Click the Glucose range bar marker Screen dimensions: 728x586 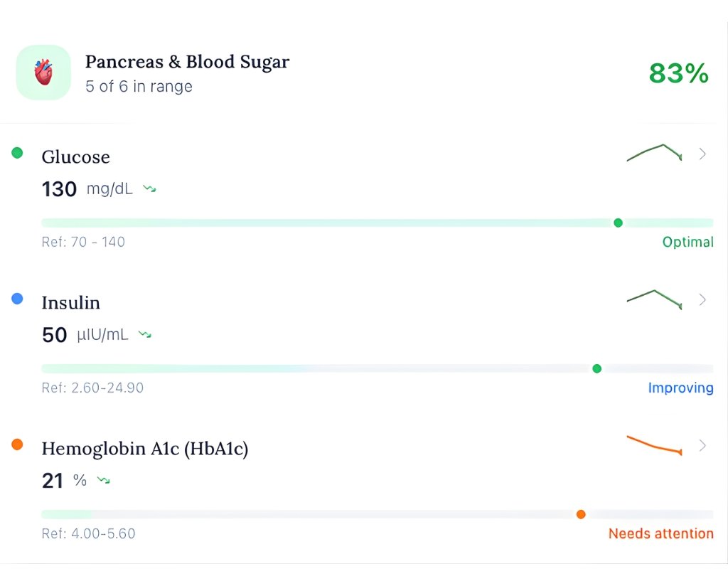click(618, 223)
